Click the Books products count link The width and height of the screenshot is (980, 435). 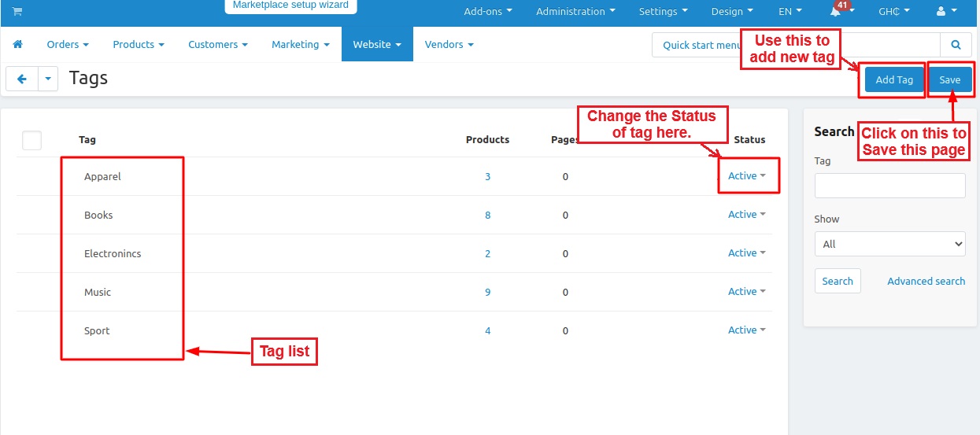coord(487,215)
